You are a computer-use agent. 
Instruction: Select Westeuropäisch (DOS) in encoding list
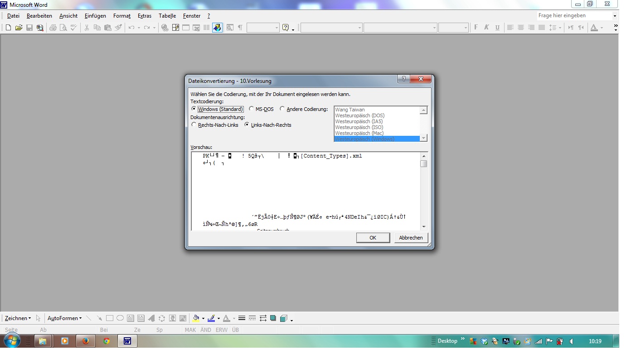(x=360, y=115)
